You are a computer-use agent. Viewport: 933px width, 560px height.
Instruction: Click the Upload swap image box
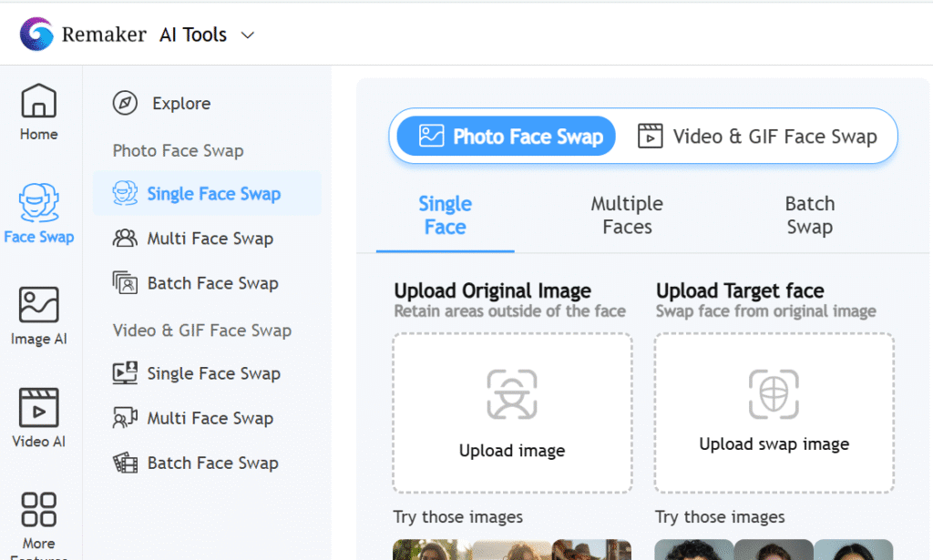pos(774,412)
